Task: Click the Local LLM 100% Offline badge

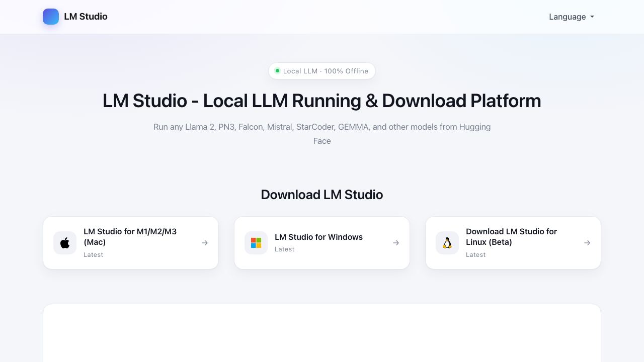Action: tap(322, 71)
